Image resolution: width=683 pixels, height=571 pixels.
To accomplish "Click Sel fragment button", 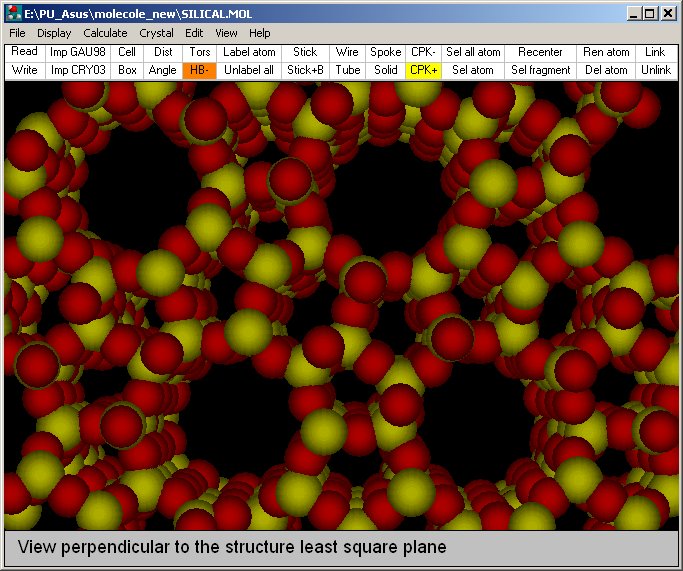I will (540, 70).
